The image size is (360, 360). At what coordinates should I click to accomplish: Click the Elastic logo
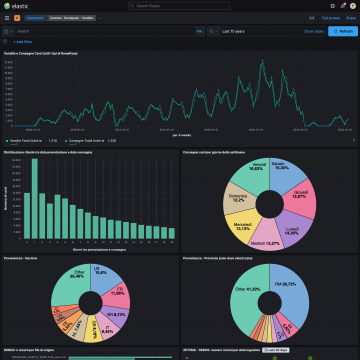[16, 6]
